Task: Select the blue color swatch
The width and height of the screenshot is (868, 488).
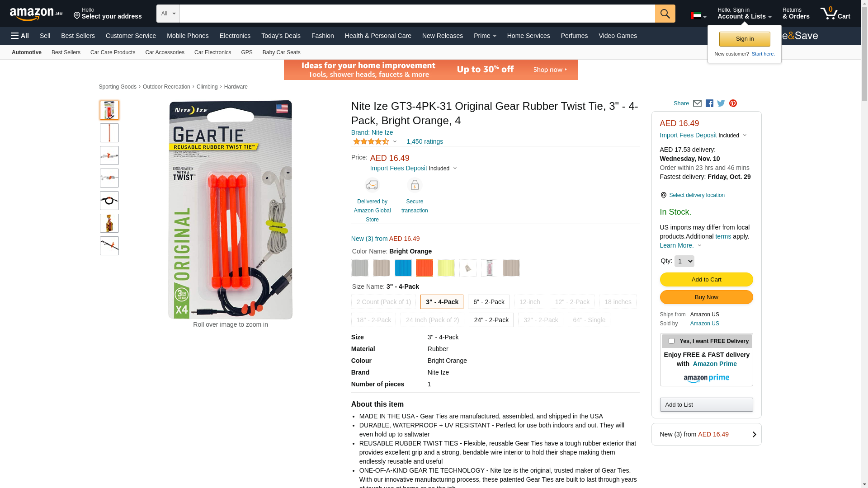Action: coord(403,268)
